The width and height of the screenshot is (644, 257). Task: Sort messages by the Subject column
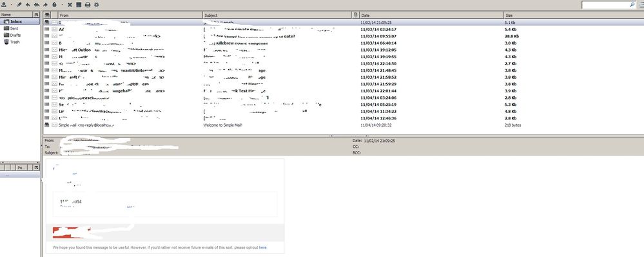(277, 15)
